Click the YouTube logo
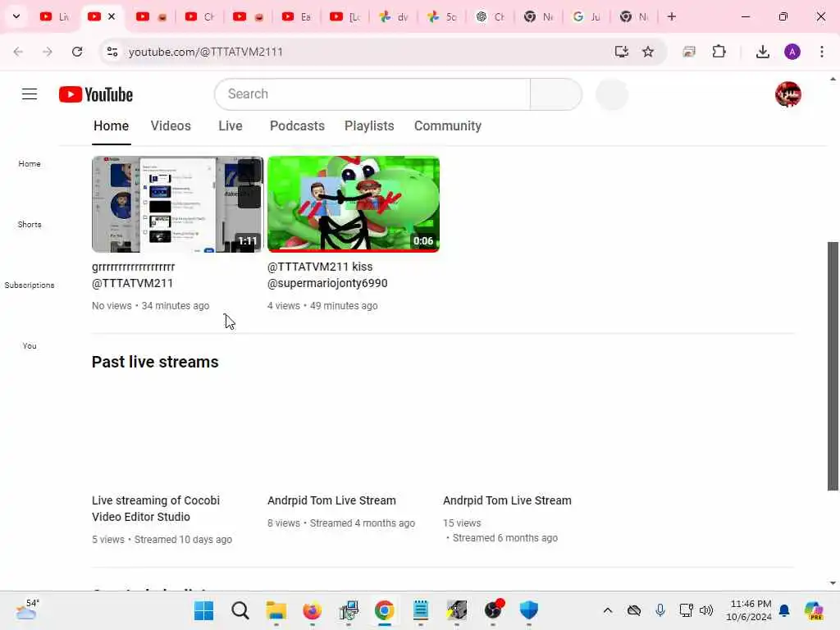The image size is (840, 630). pyautogui.click(x=96, y=94)
